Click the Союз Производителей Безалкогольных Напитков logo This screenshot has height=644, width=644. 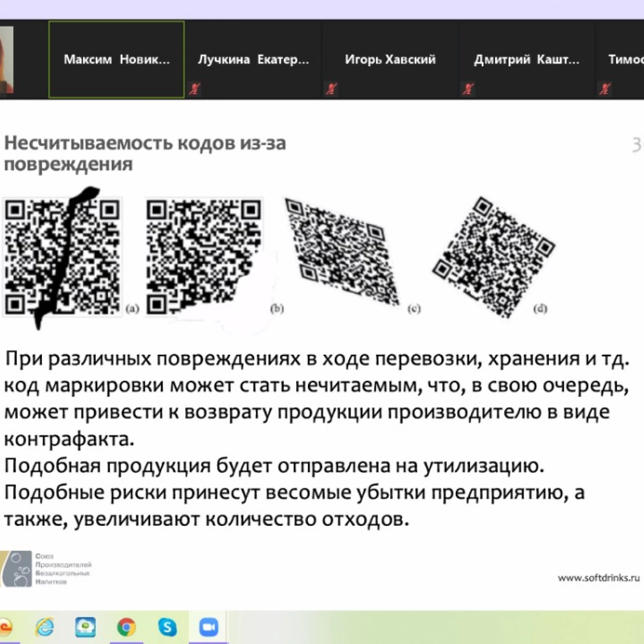coord(46,569)
